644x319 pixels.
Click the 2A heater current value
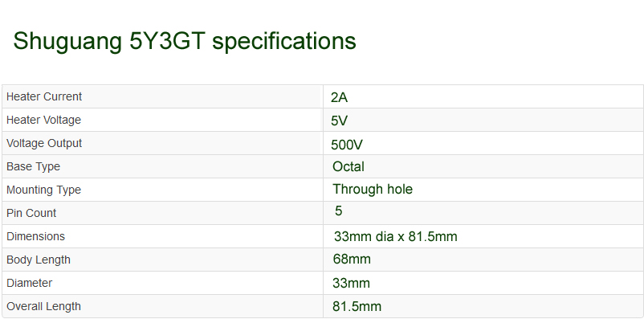[339, 98]
